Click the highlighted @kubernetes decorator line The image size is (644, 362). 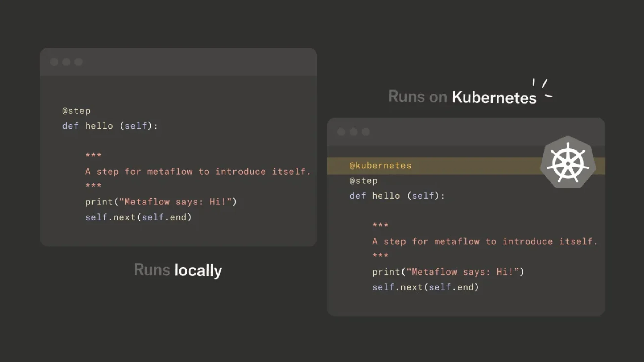point(466,166)
